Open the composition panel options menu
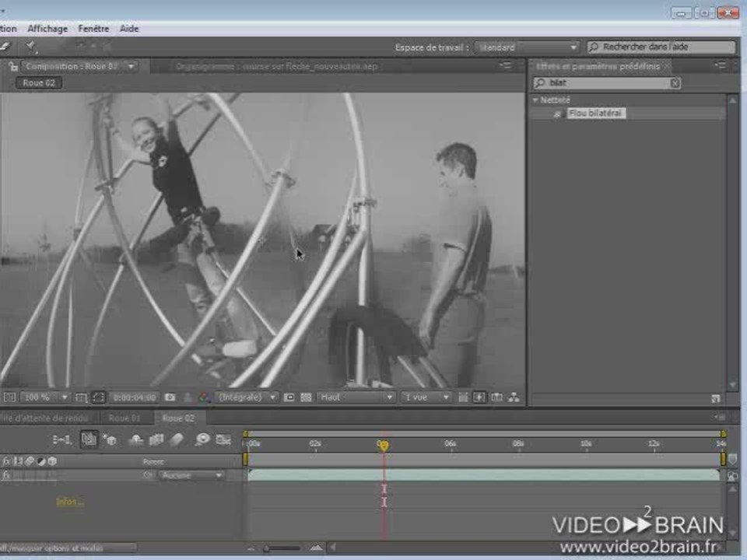Viewport: 747px width, 560px height. coord(506,65)
